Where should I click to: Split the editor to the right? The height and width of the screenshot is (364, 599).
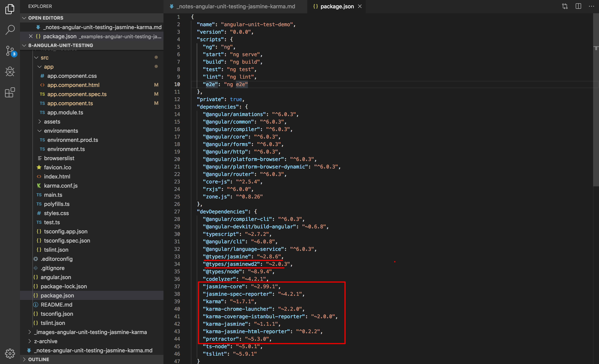pos(578,6)
